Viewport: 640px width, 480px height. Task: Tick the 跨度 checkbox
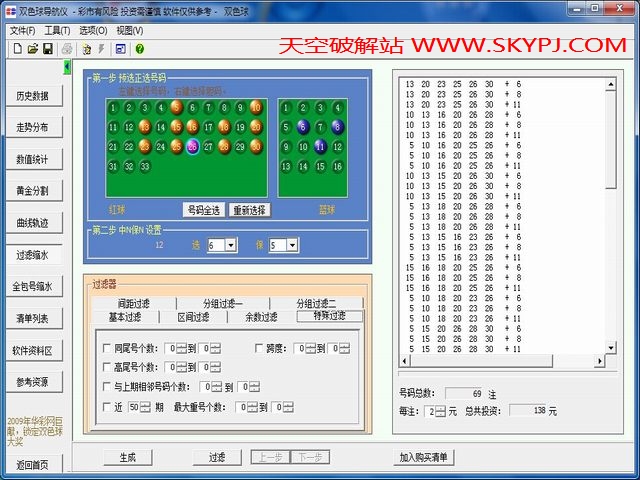pyautogui.click(x=259, y=349)
